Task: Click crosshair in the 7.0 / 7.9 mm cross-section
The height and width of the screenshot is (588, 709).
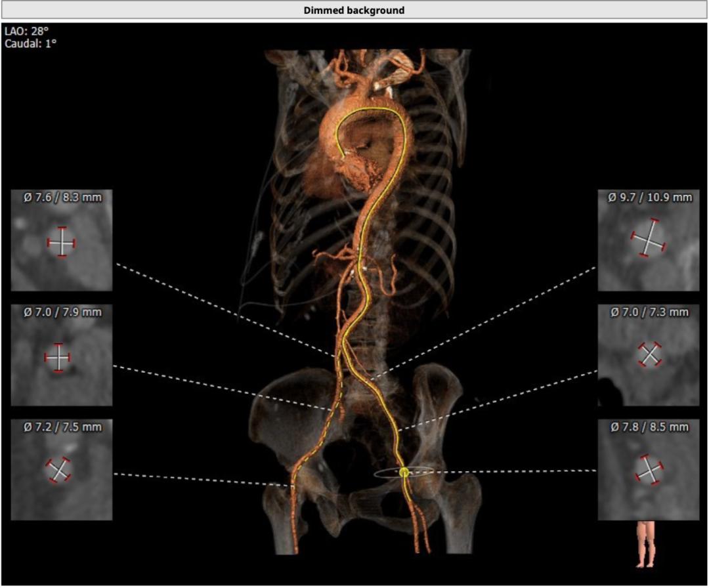Action: click(x=58, y=358)
